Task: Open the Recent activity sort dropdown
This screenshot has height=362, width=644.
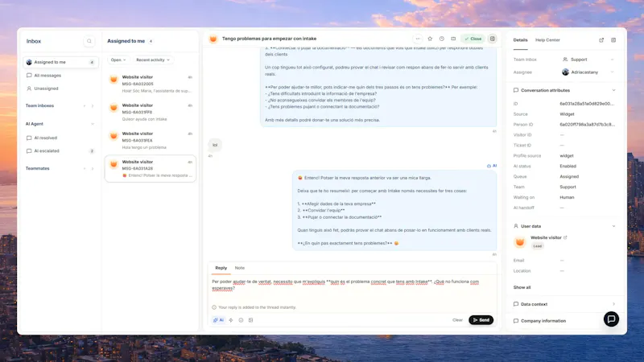Action: pos(153,60)
